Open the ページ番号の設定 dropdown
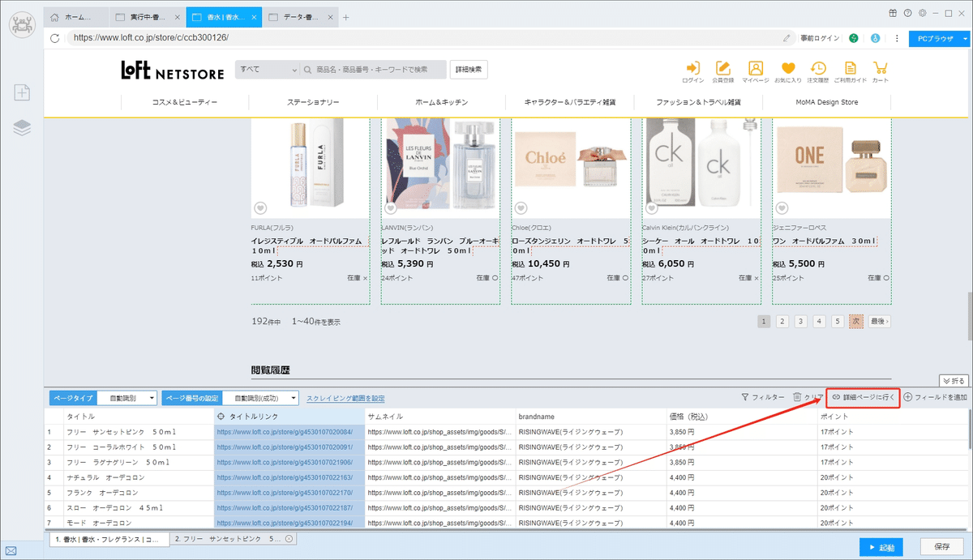The image size is (973, 560). (x=259, y=398)
